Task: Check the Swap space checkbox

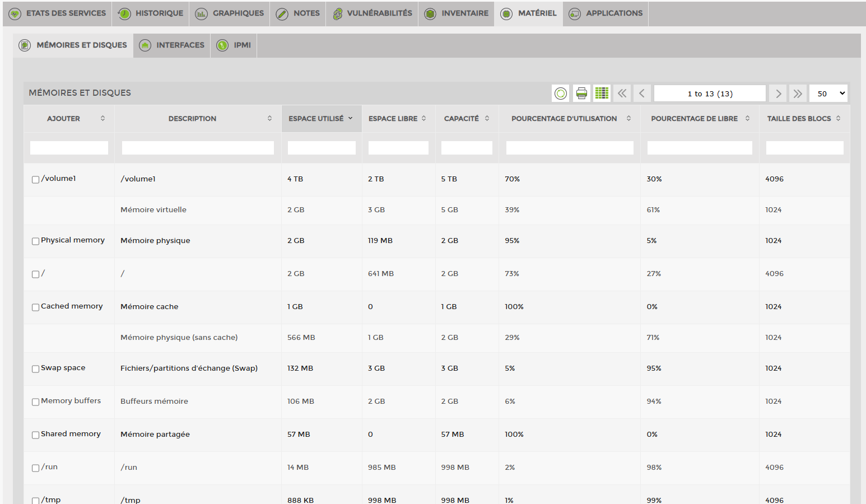Action: click(35, 369)
